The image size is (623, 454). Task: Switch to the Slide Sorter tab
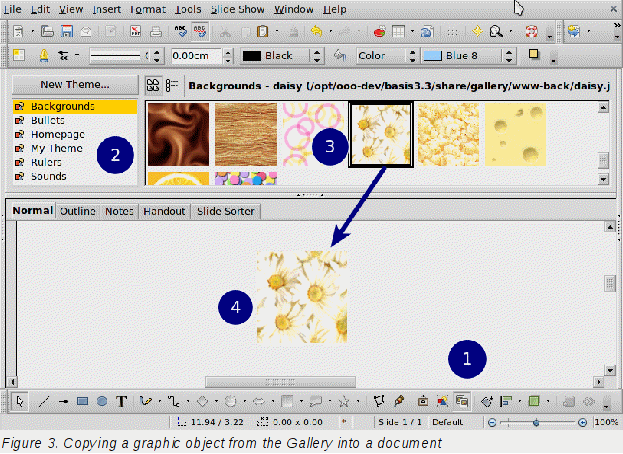[225, 211]
